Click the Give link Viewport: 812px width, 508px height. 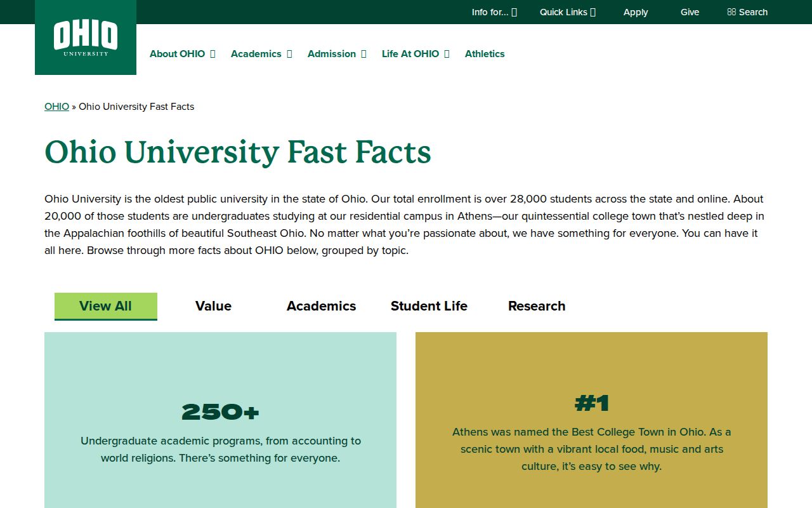click(690, 12)
